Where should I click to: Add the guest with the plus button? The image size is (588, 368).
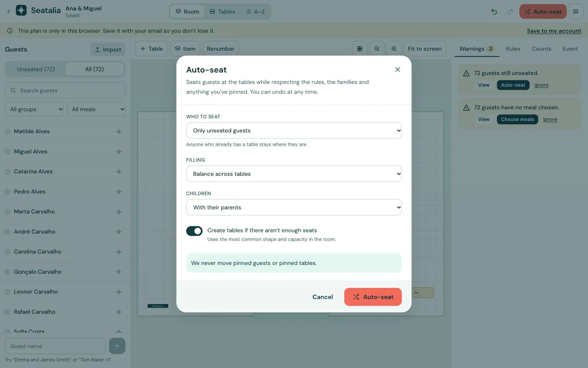coord(117,346)
